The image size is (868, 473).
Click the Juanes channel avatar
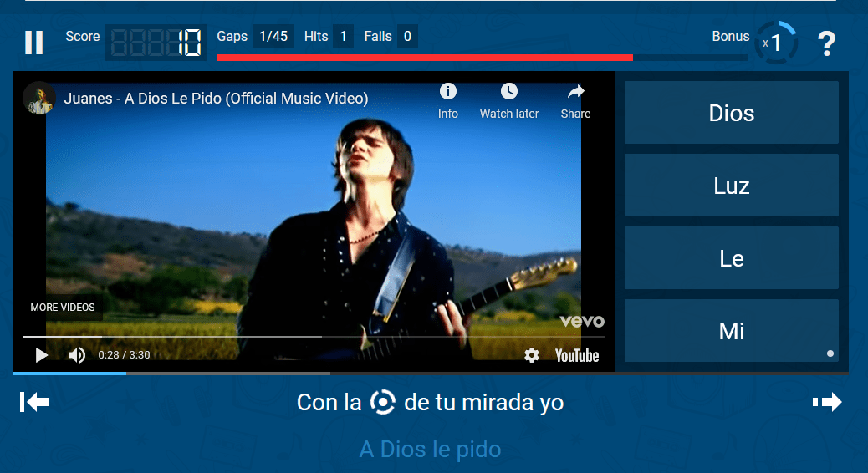coord(38,98)
